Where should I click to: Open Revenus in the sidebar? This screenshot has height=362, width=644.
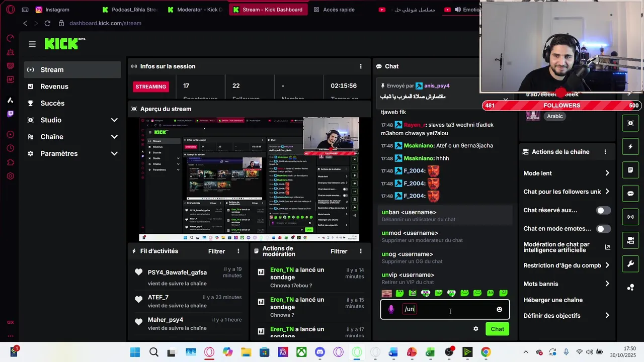tap(72, 86)
